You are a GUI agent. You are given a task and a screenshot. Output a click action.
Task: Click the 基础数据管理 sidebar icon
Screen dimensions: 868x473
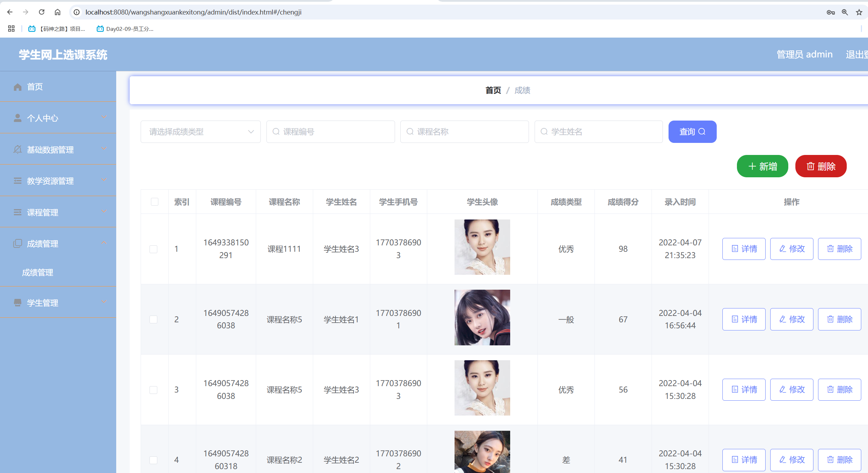pyautogui.click(x=18, y=150)
